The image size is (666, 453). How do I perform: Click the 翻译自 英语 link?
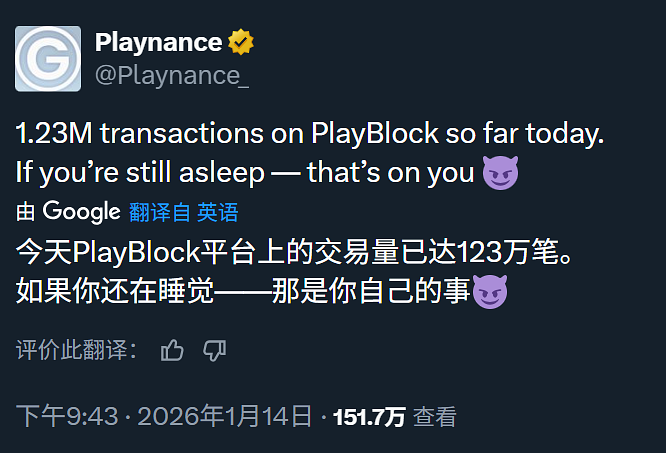coord(183,212)
